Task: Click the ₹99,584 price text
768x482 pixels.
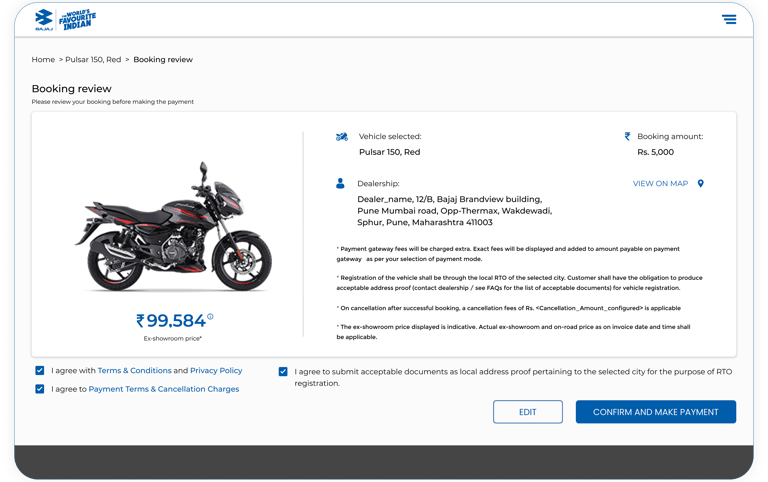Action: pos(171,321)
